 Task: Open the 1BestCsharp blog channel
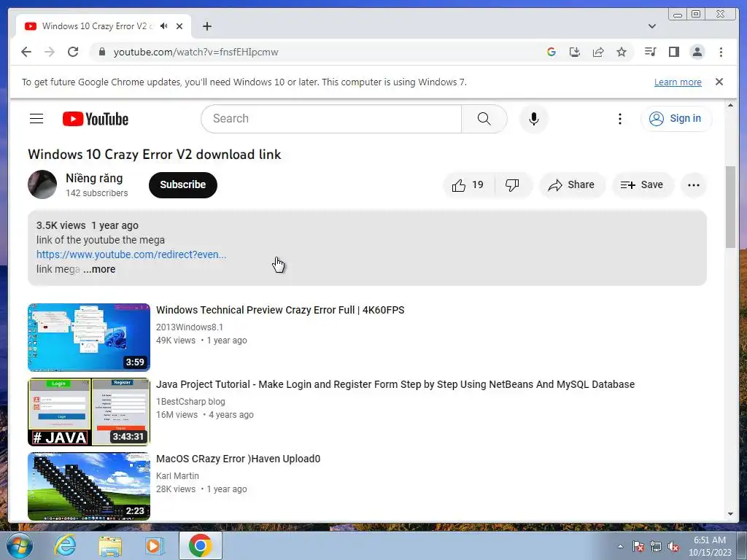tap(190, 402)
